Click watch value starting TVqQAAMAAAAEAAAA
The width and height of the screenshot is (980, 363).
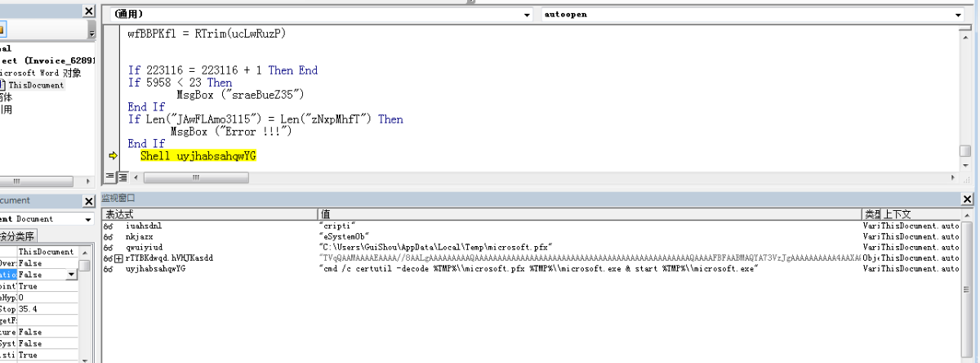point(590,258)
